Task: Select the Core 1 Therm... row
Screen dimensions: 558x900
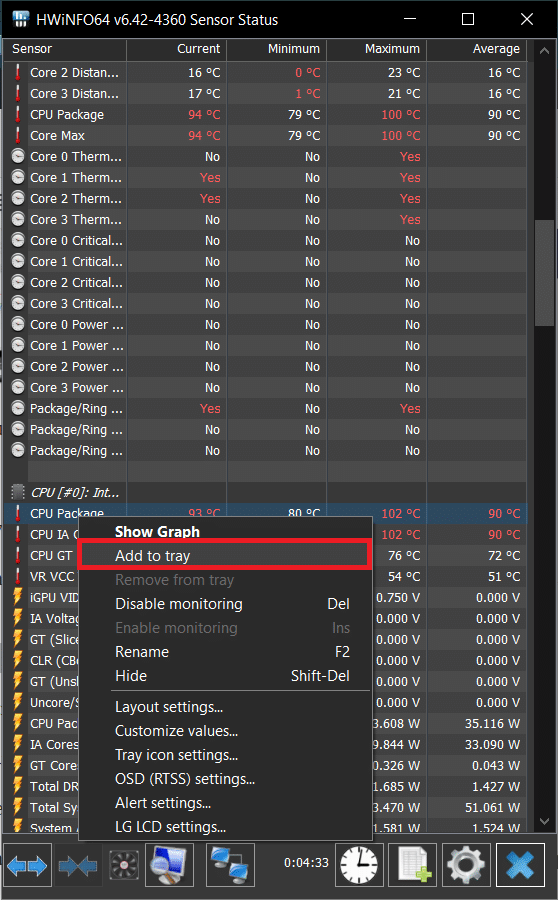Action: click(x=265, y=177)
